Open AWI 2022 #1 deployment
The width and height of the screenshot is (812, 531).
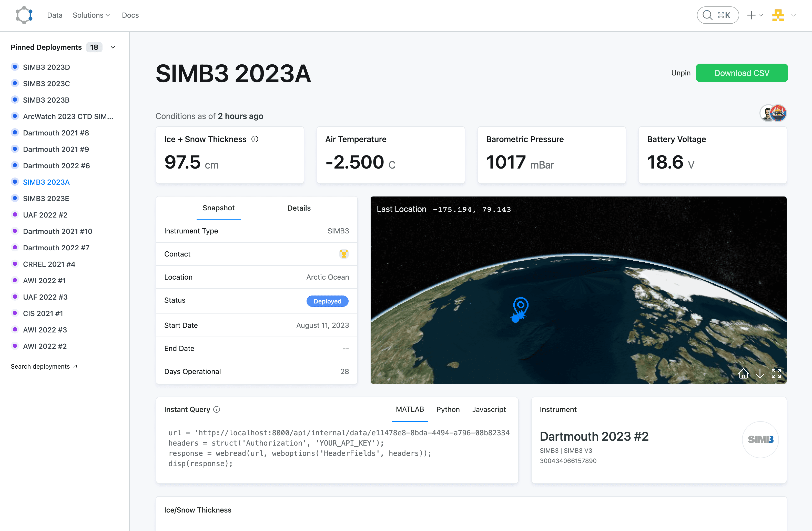click(x=44, y=280)
